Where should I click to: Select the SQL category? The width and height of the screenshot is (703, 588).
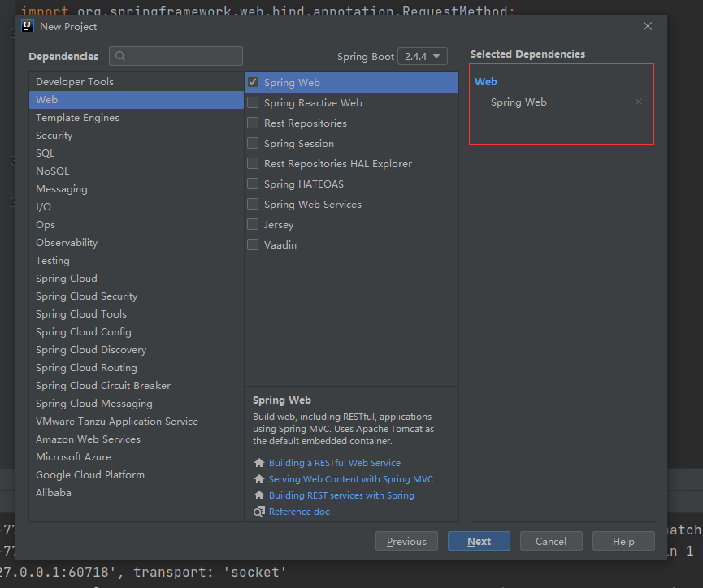137,153
